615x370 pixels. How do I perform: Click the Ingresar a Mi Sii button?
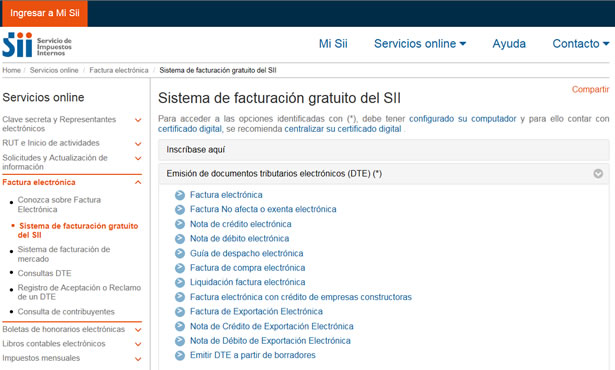[45, 13]
